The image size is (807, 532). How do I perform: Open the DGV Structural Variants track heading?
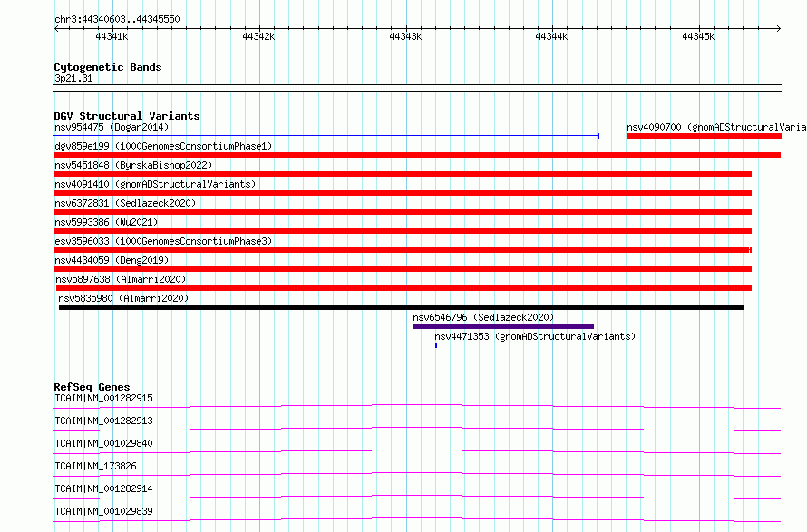(x=127, y=116)
